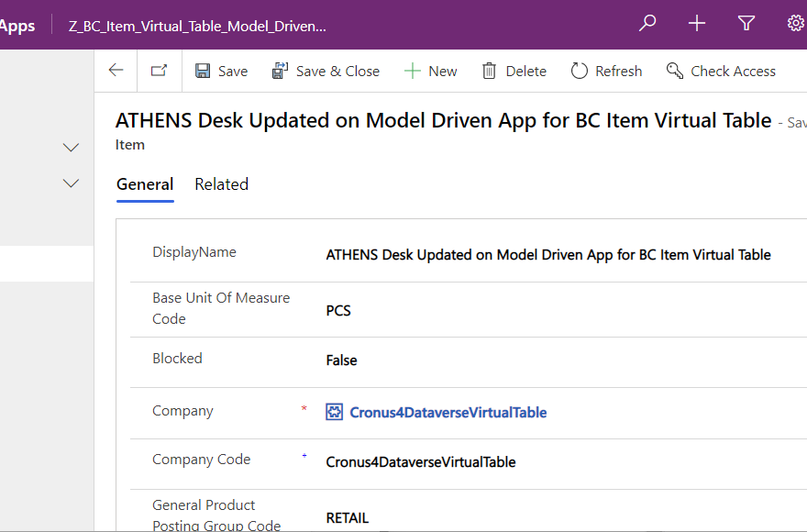The image size is (807, 532).
Task: Open the advanced find filter icon
Action: click(746, 23)
